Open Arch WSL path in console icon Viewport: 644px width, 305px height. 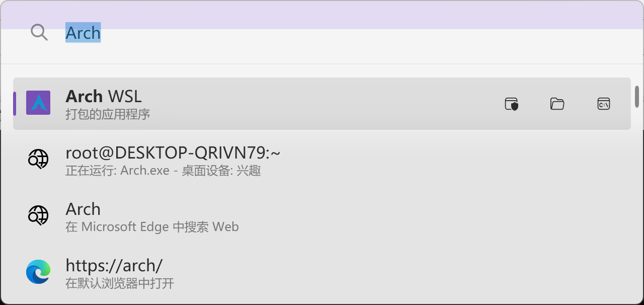tap(604, 104)
